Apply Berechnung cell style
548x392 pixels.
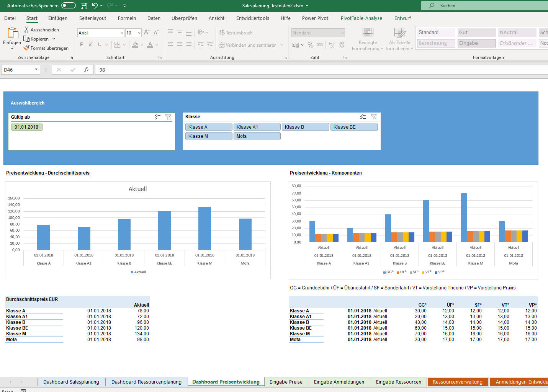436,43
